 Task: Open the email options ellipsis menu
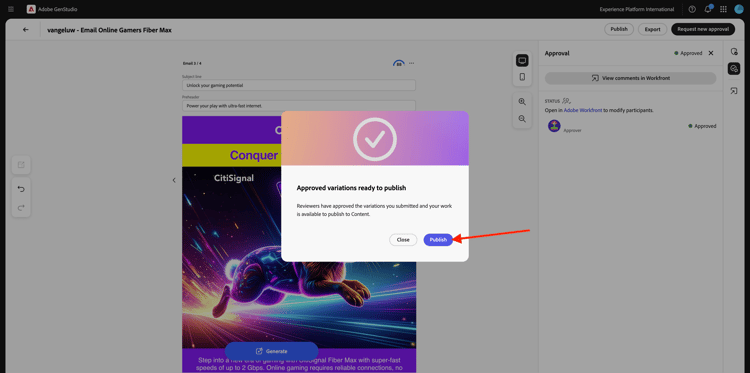pyautogui.click(x=411, y=63)
